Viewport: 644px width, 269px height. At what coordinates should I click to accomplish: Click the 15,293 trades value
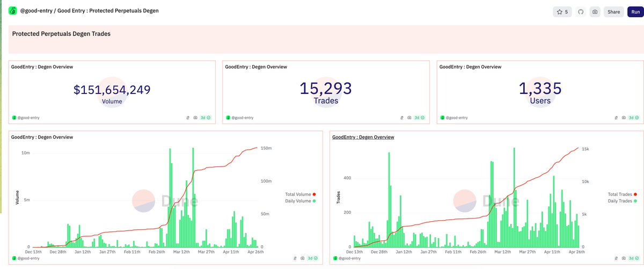(326, 88)
